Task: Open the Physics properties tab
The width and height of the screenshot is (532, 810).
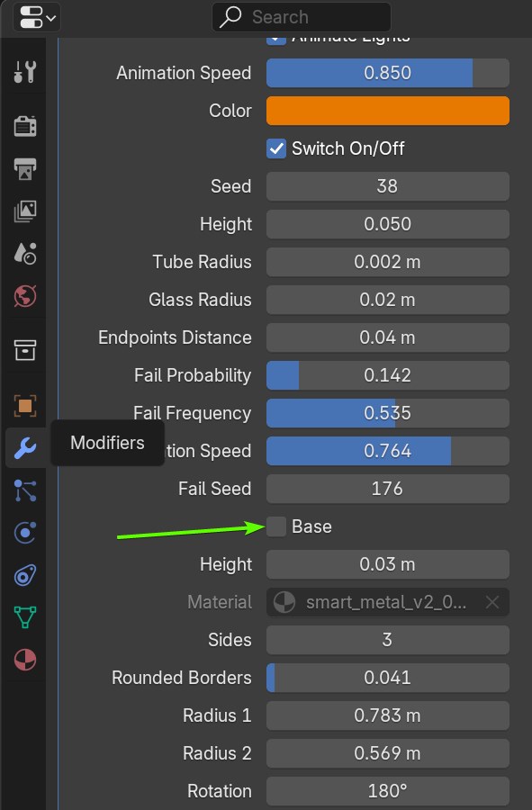Action: (25, 533)
